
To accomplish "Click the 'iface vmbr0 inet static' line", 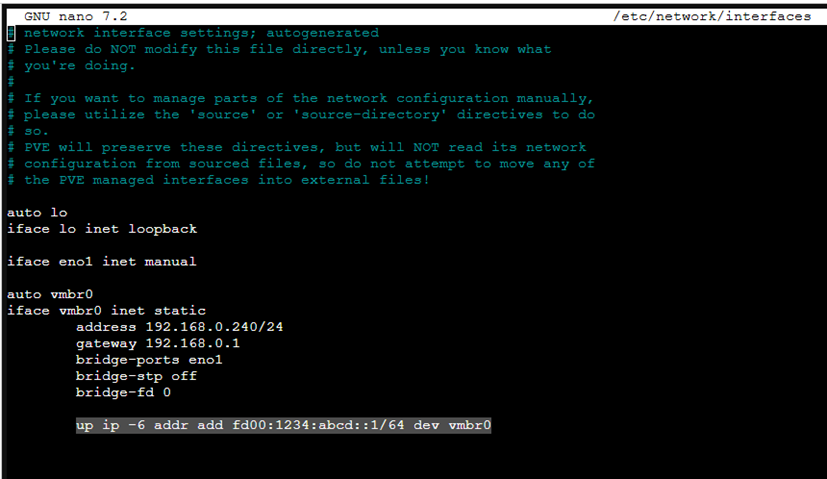I will (x=105, y=310).
